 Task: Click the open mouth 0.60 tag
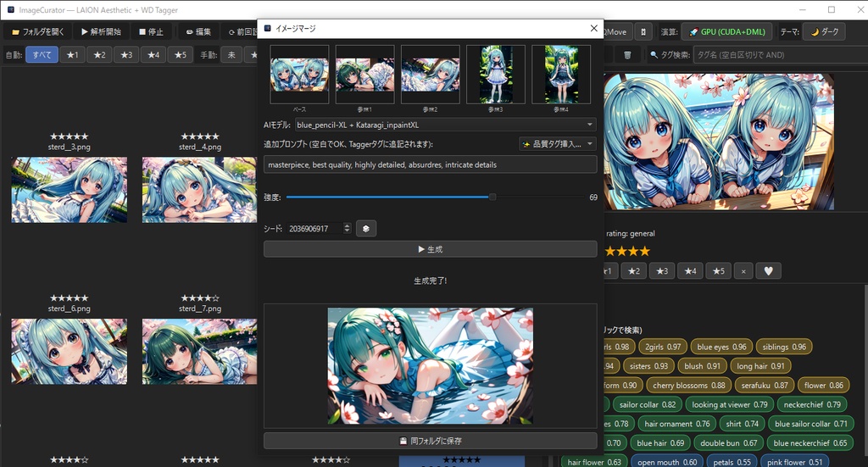(667, 462)
